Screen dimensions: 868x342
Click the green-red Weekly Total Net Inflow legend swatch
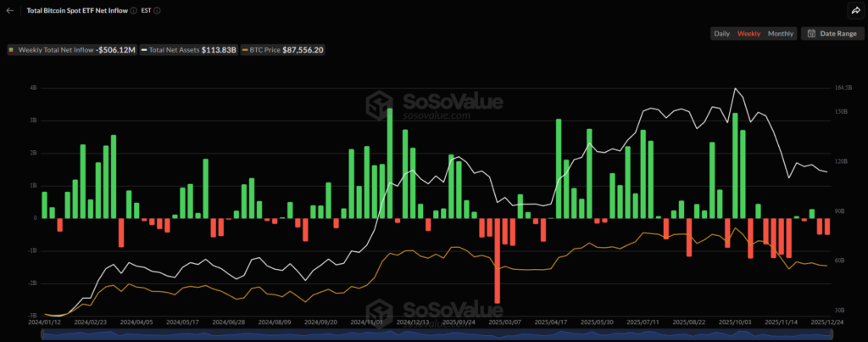pyautogui.click(x=11, y=50)
